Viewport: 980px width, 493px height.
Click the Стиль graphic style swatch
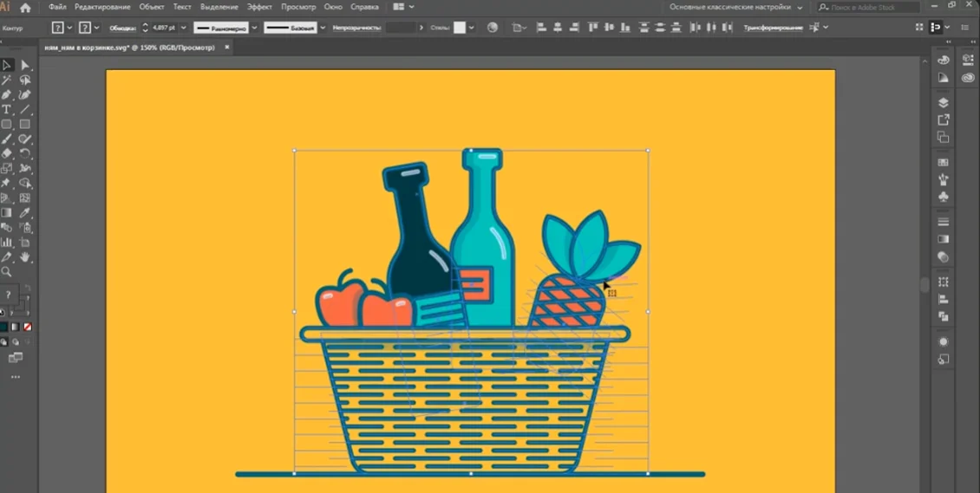tap(460, 28)
